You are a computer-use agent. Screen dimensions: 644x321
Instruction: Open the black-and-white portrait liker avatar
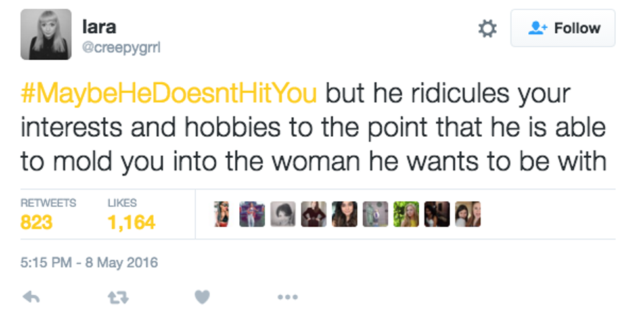(283, 214)
